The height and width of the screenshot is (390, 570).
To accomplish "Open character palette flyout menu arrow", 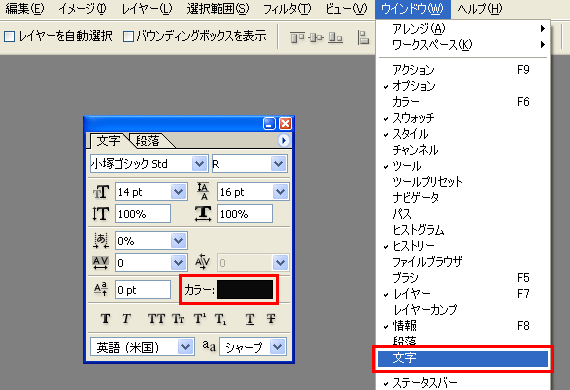I will tap(284, 140).
